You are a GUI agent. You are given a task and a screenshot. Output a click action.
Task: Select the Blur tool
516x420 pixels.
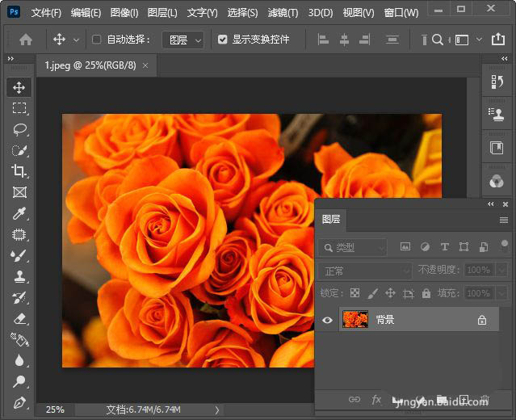point(19,361)
